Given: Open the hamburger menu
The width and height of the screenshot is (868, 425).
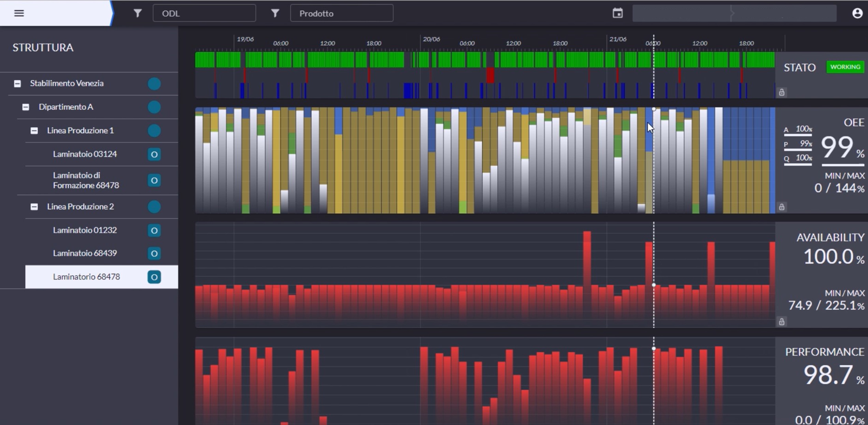Looking at the screenshot, I should pos(19,13).
